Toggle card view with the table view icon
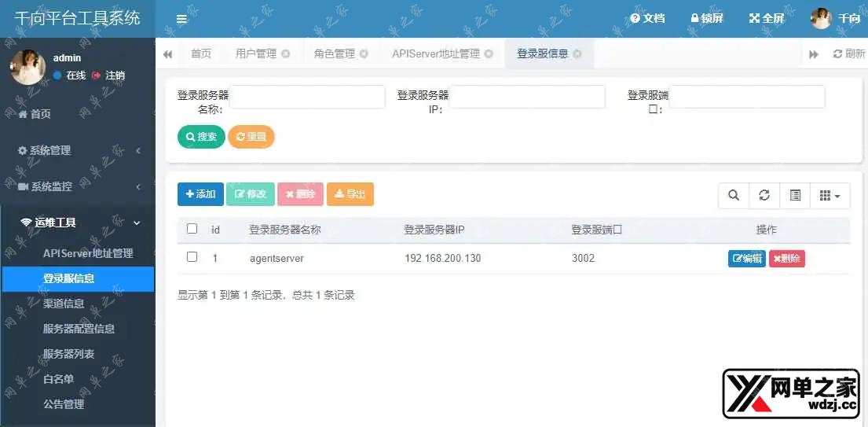The width and height of the screenshot is (868, 427). [x=795, y=196]
